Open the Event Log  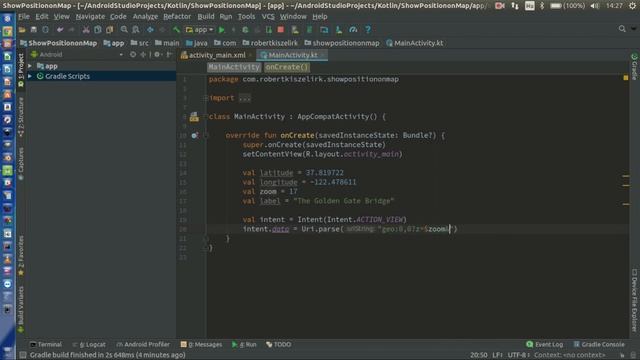(544, 344)
